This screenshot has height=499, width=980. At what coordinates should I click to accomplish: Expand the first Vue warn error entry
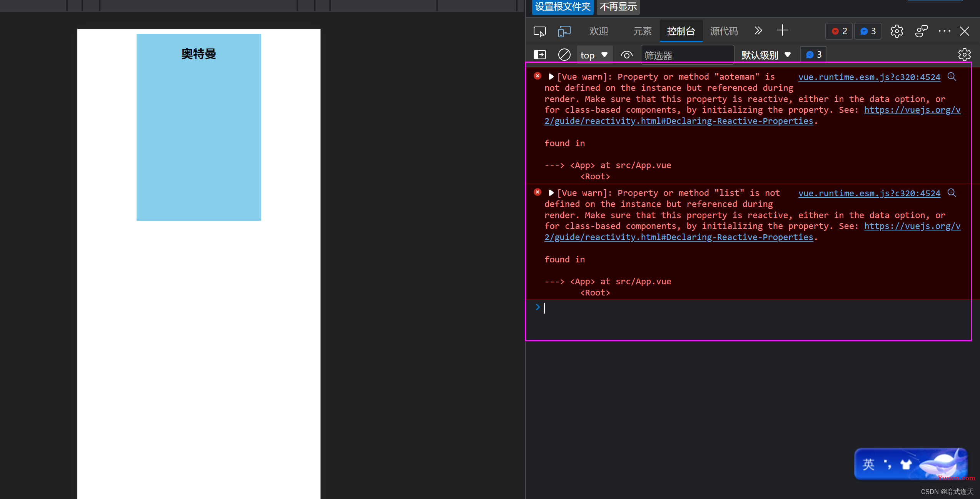[551, 77]
